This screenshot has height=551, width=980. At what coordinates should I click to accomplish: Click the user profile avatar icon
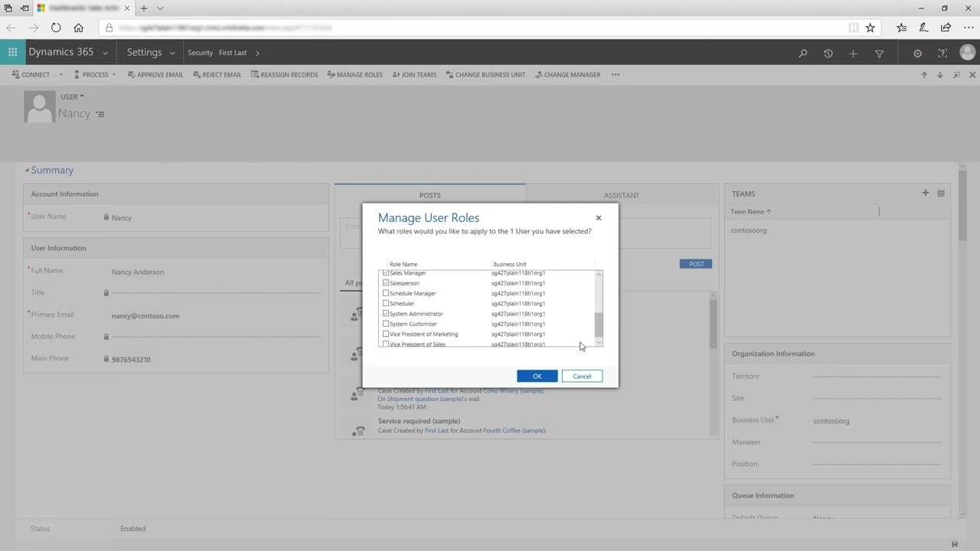(x=967, y=52)
